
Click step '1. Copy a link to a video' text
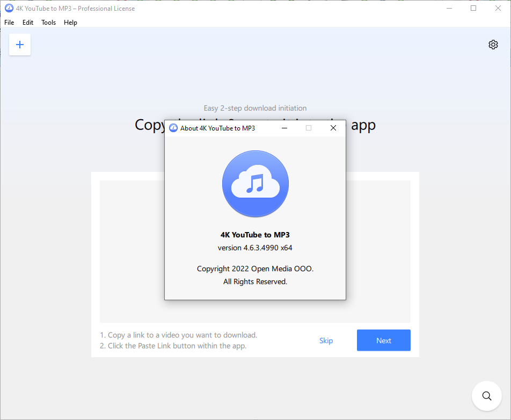point(179,335)
